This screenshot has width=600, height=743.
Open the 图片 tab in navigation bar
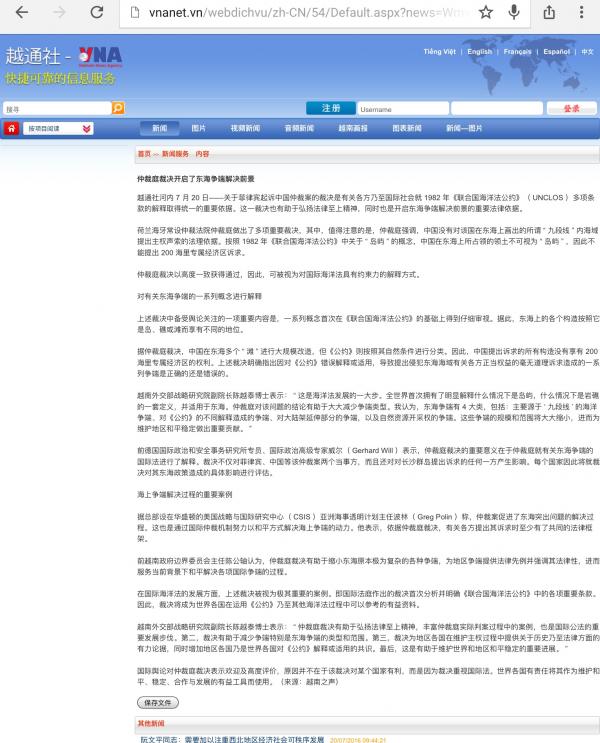198,129
